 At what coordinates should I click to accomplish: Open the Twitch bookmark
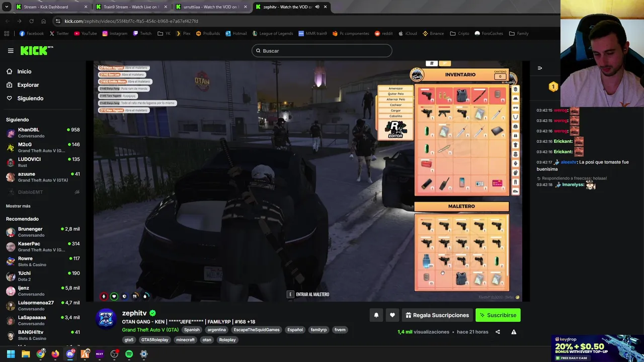[x=142, y=34]
